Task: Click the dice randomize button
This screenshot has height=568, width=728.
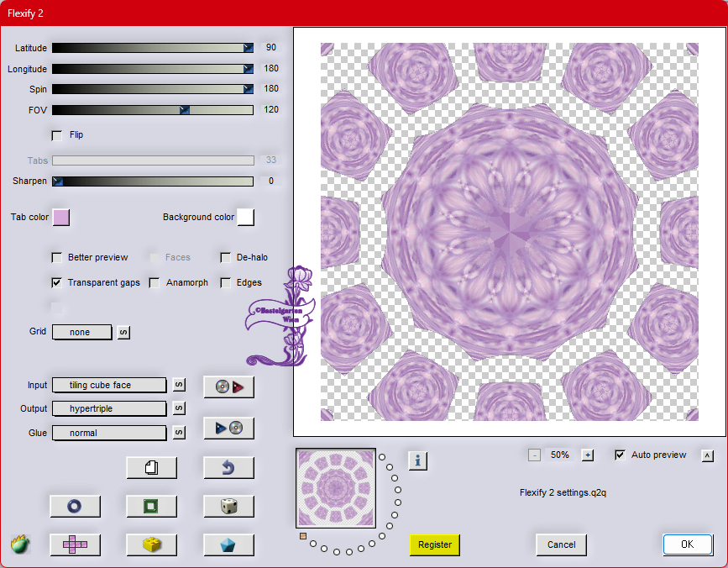Action: click(x=228, y=506)
